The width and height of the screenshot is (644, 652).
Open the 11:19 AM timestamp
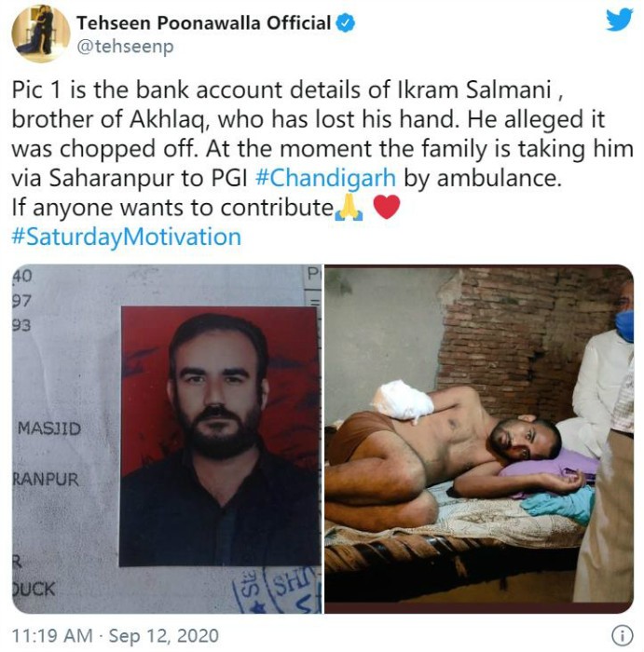(52, 636)
